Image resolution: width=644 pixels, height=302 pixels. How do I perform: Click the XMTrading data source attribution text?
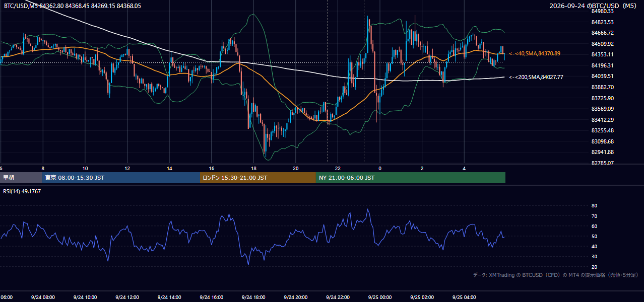click(x=555, y=275)
